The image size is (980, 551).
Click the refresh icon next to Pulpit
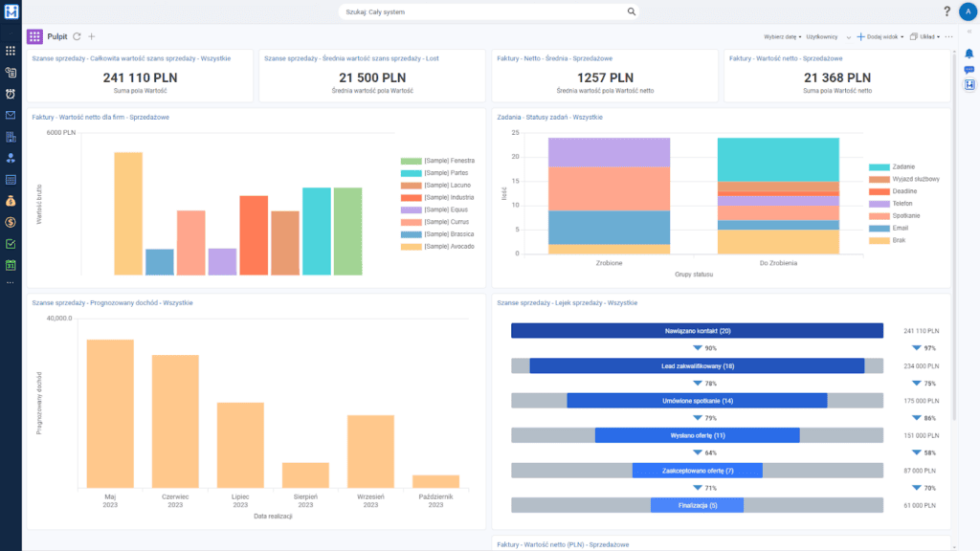click(77, 36)
